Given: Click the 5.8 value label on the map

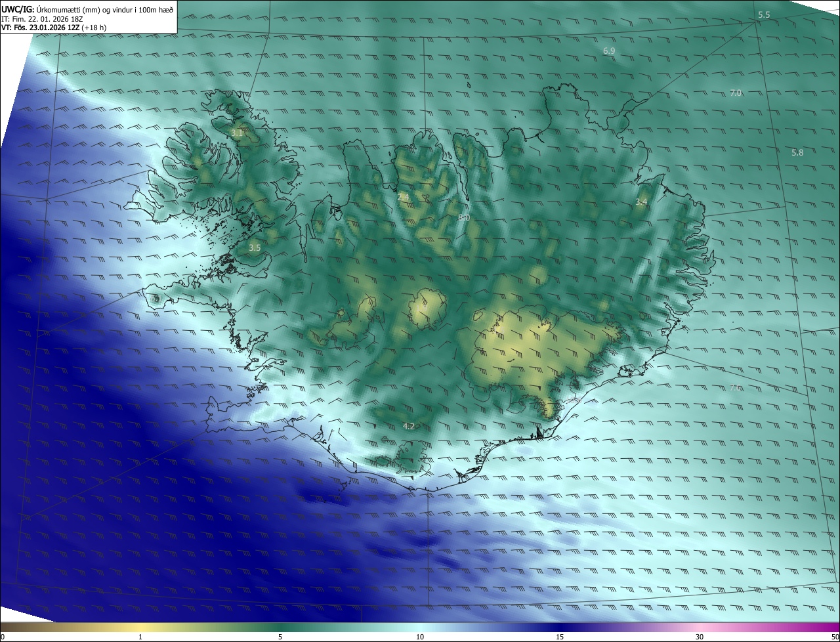Looking at the screenshot, I should click(797, 152).
